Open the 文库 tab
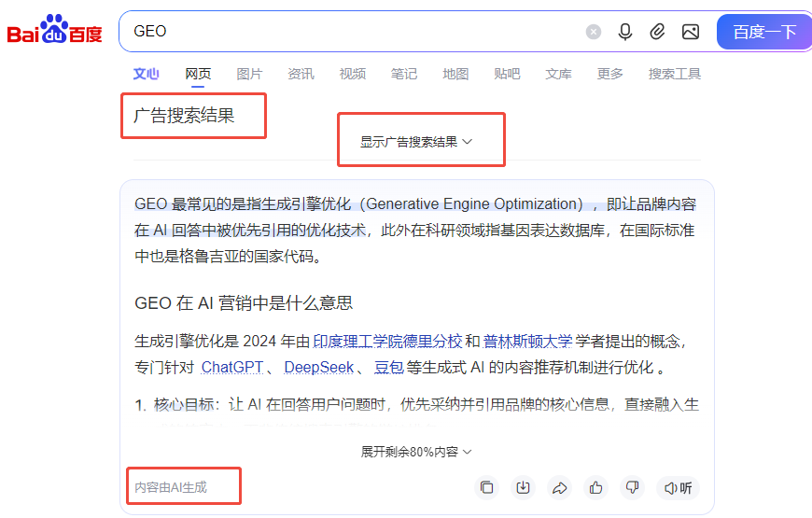The width and height of the screenshot is (812, 518). (558, 74)
